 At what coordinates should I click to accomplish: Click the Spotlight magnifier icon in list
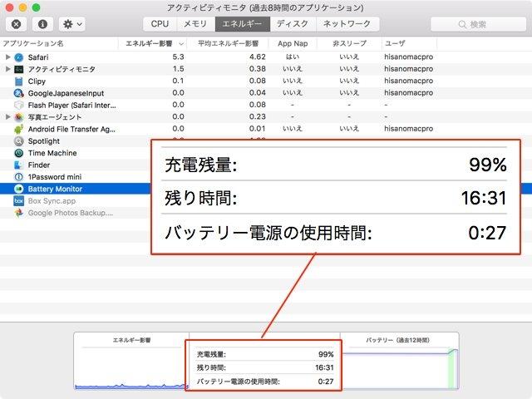[19, 141]
